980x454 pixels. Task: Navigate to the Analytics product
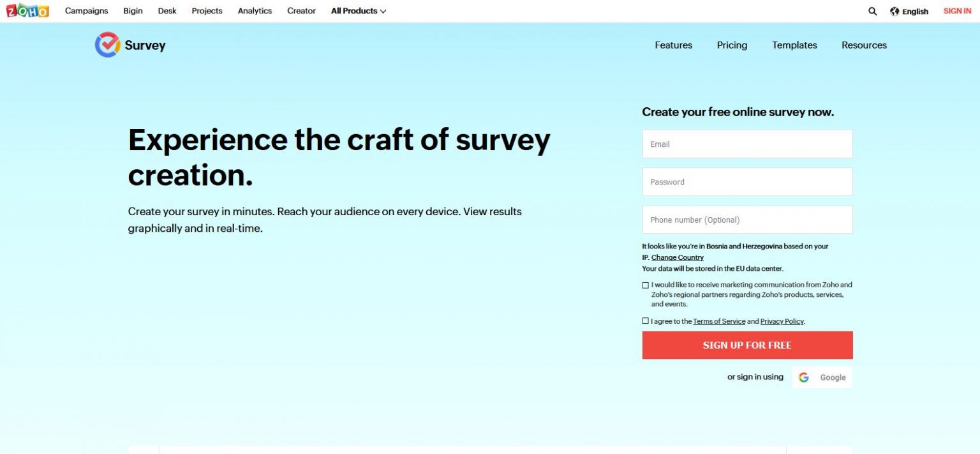coord(254,11)
